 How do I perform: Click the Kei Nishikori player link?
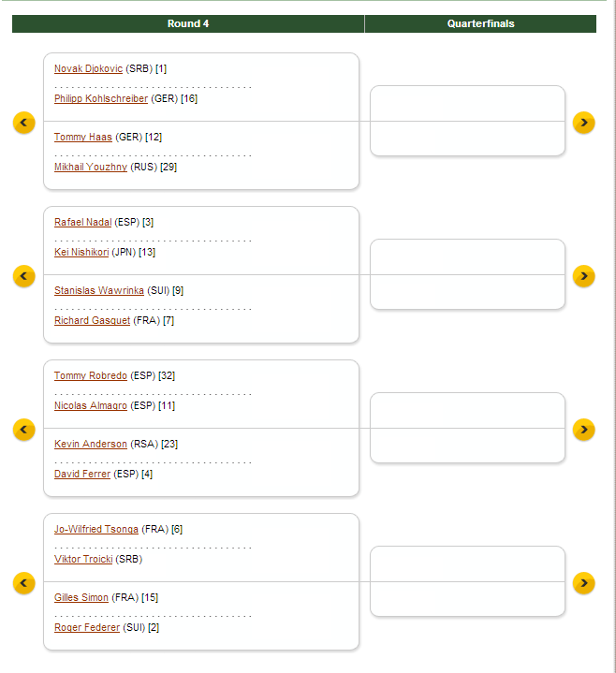[x=81, y=253]
